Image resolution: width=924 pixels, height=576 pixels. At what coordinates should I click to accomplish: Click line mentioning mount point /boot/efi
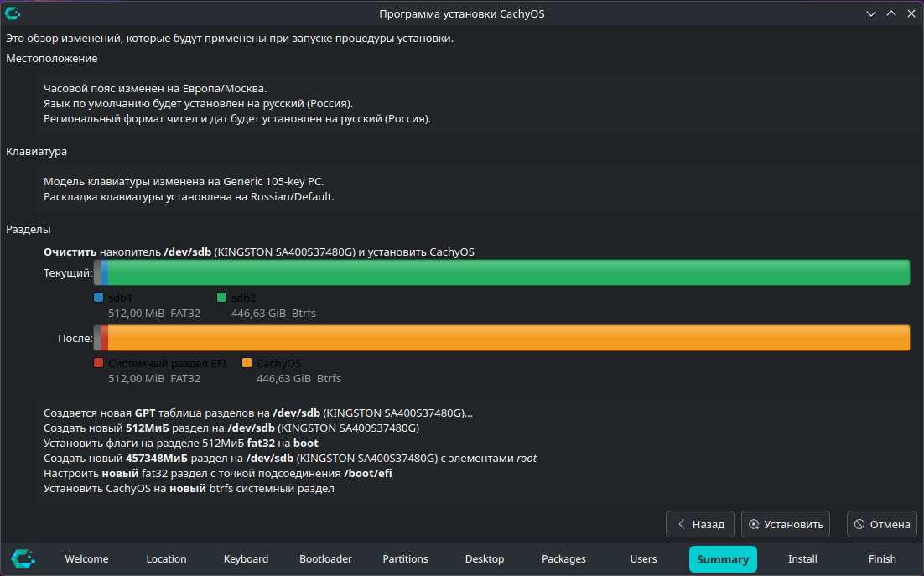(217, 474)
